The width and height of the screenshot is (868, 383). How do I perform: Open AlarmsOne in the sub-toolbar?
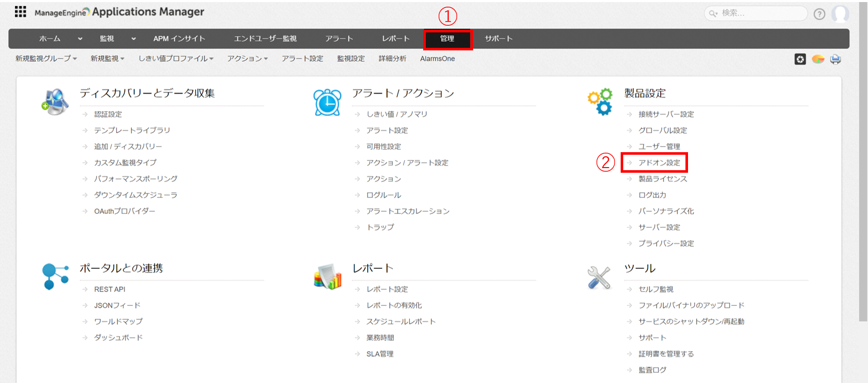coord(438,59)
